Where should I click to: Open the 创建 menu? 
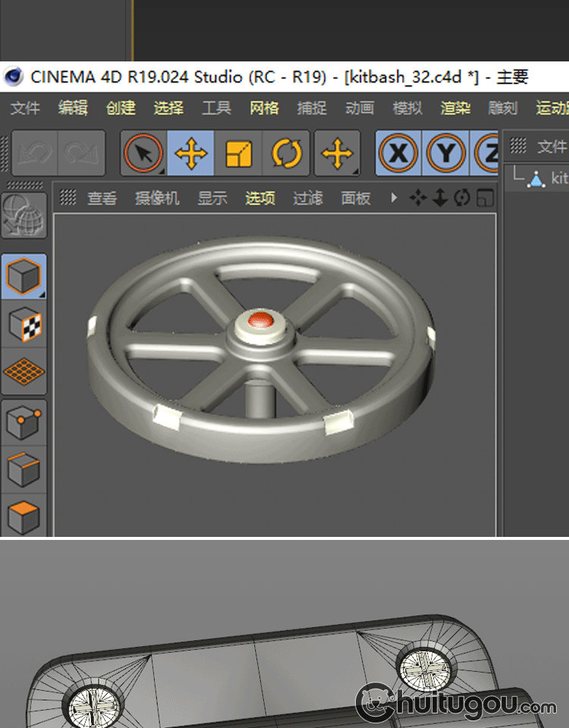[x=121, y=108]
